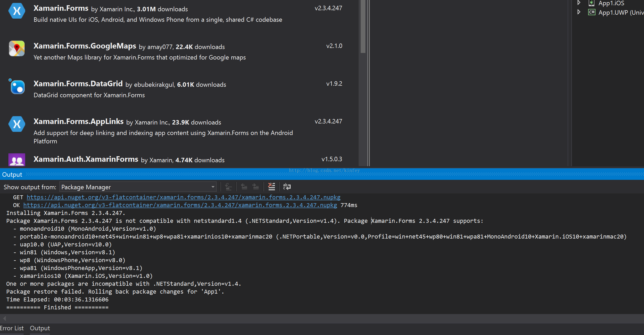Switch to the Output tab
The width and height of the screenshot is (644, 335).
pos(40,328)
